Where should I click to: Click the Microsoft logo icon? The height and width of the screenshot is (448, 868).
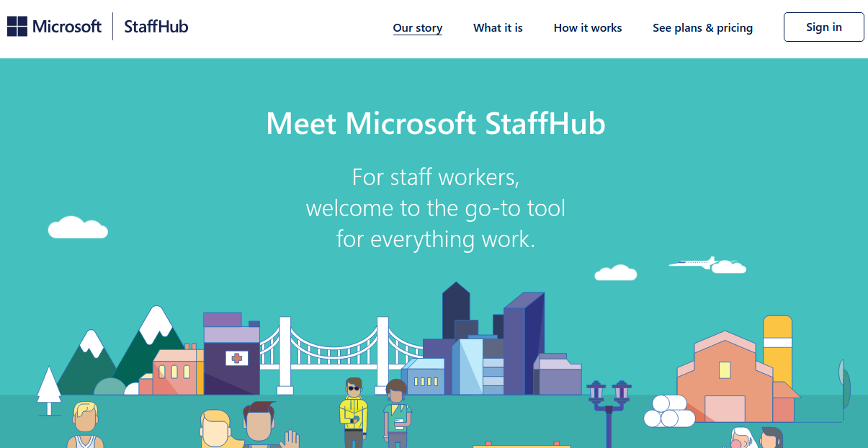click(17, 27)
